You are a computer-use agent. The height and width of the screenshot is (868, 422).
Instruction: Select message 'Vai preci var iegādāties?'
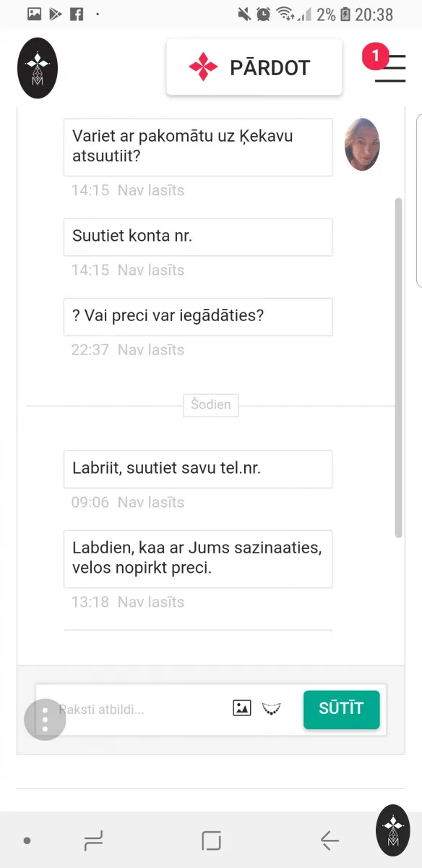coord(198,316)
